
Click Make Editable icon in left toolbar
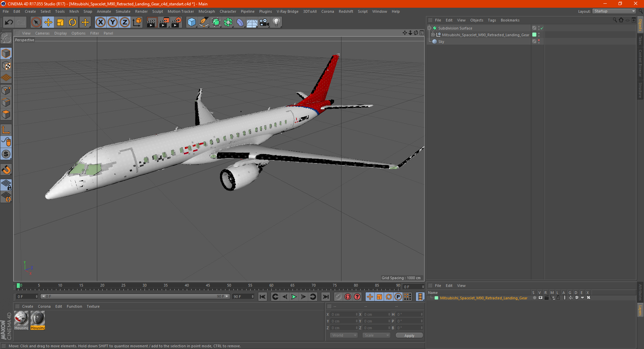(6, 38)
